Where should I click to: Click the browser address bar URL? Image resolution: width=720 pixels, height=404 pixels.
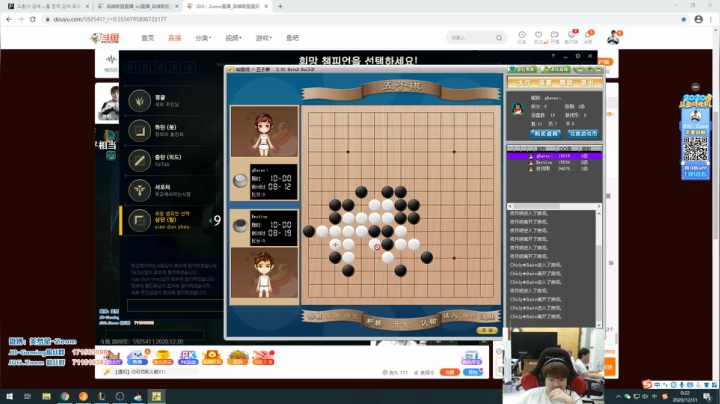coord(110,19)
